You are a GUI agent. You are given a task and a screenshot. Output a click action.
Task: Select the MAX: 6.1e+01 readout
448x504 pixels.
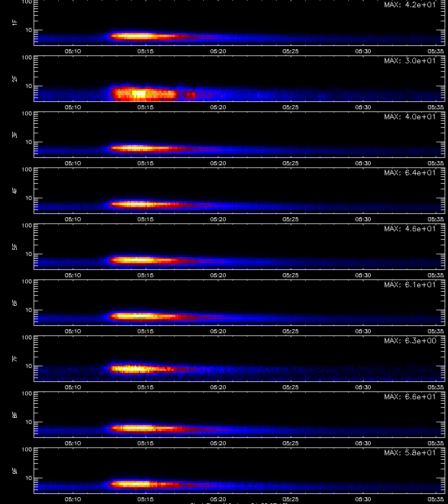(410, 284)
